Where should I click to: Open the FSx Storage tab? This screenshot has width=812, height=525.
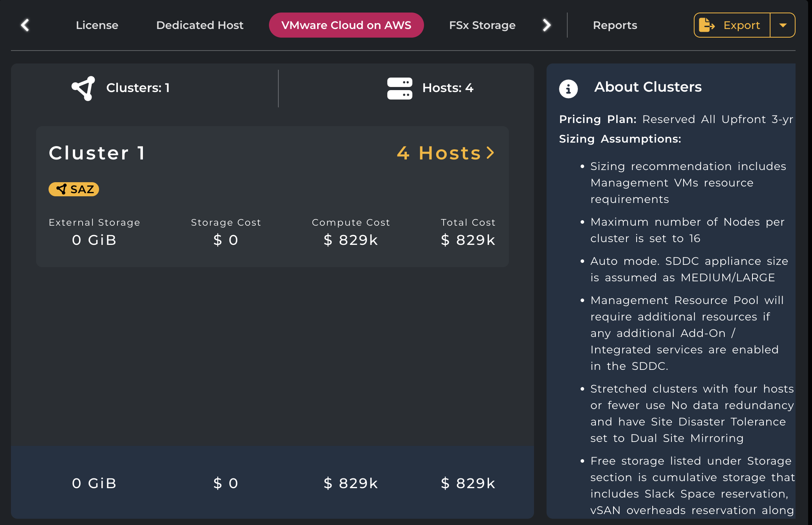point(482,25)
